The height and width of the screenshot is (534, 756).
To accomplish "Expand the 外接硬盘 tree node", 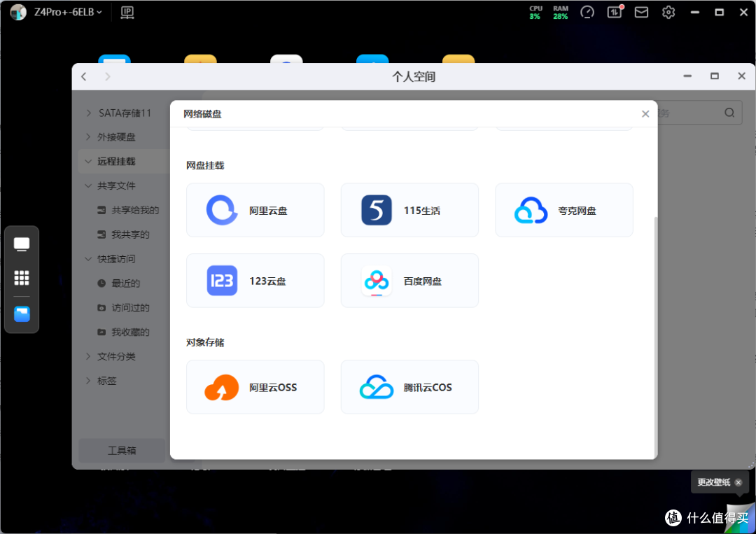I will (88, 137).
